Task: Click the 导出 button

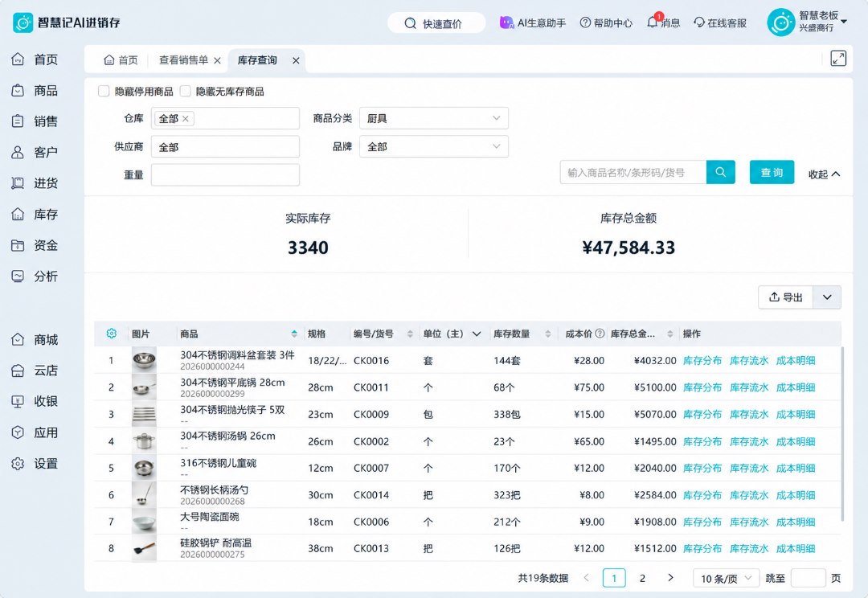Action: [785, 297]
